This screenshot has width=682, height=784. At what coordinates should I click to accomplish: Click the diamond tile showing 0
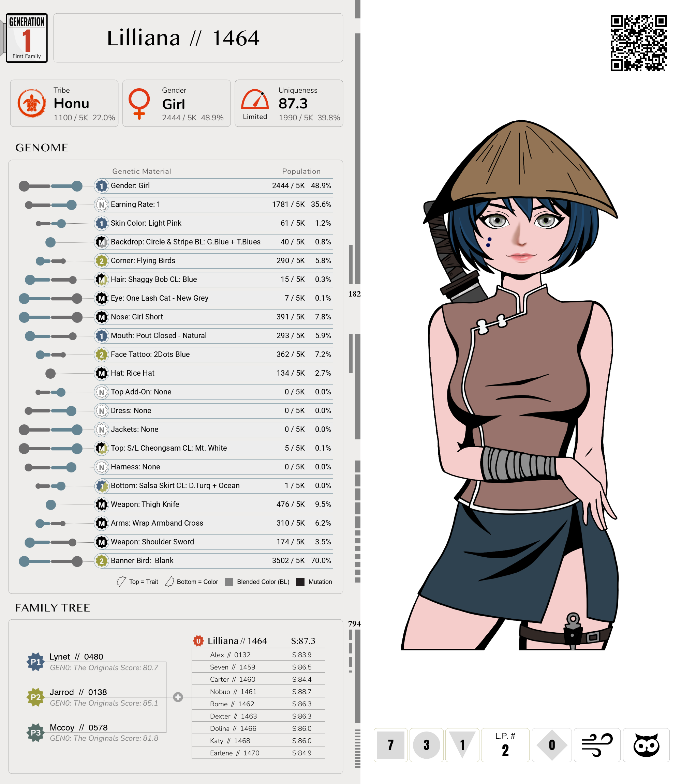(x=552, y=745)
